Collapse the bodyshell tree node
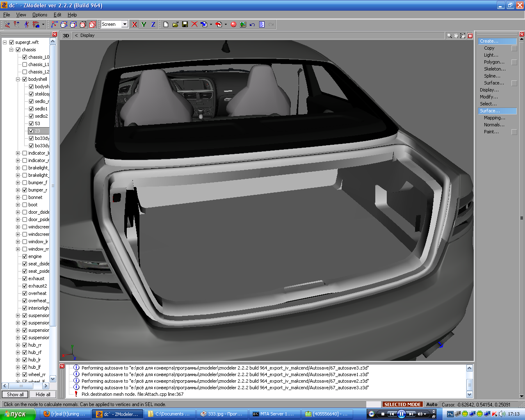The width and height of the screenshot is (525, 420). pyautogui.click(x=18, y=79)
